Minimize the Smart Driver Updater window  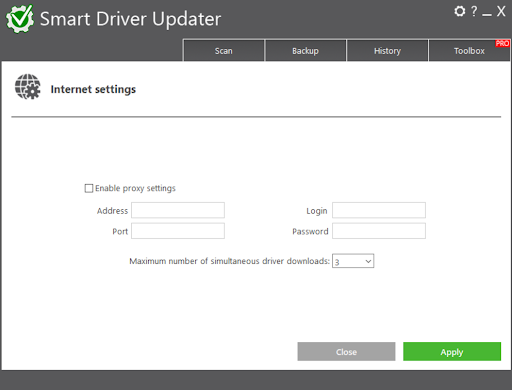pyautogui.click(x=487, y=14)
